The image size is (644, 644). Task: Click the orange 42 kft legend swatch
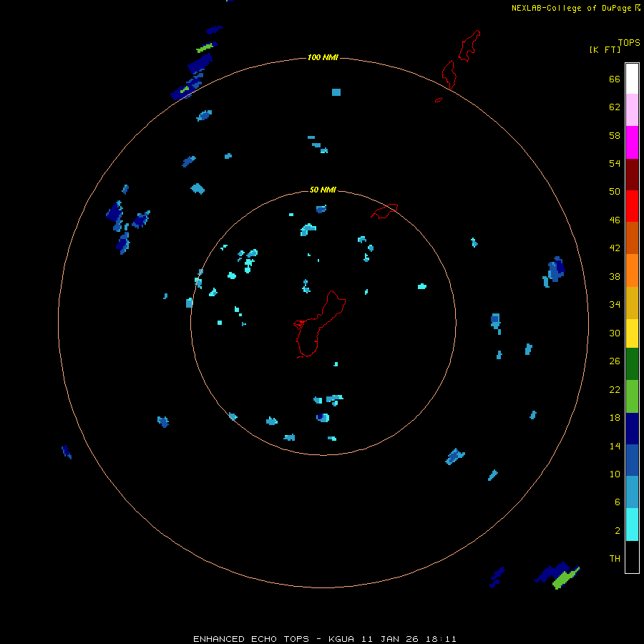(632, 270)
